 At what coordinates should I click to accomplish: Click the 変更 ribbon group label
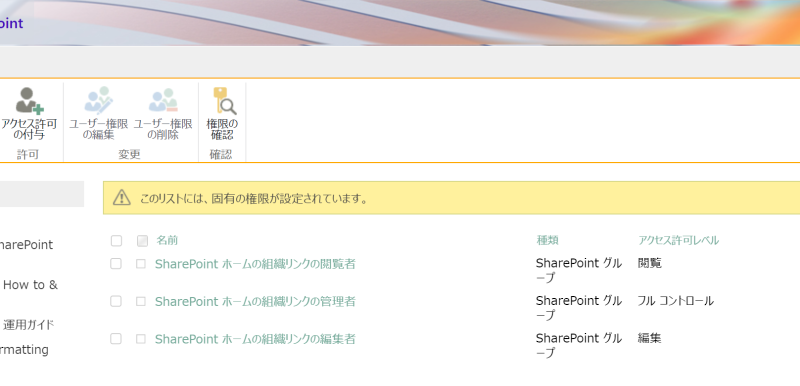[x=129, y=155]
